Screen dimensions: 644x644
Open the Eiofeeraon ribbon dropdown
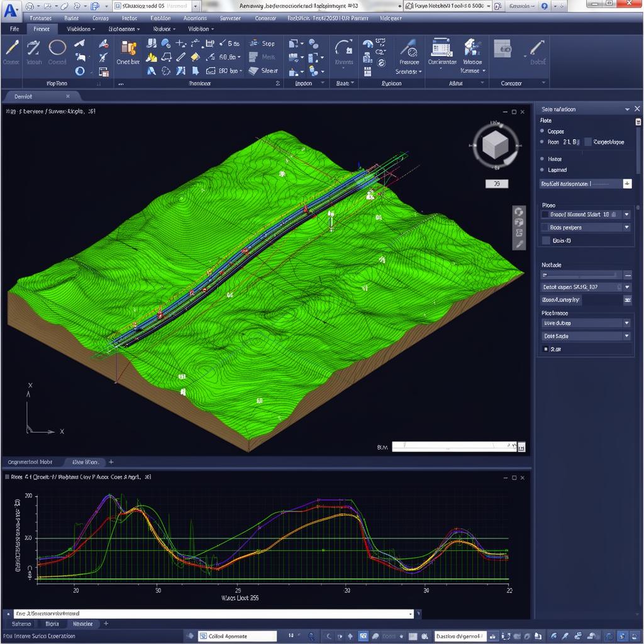[x=124, y=29]
